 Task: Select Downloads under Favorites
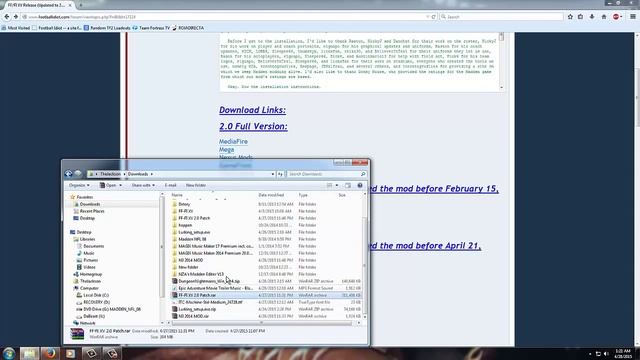[x=90, y=204]
